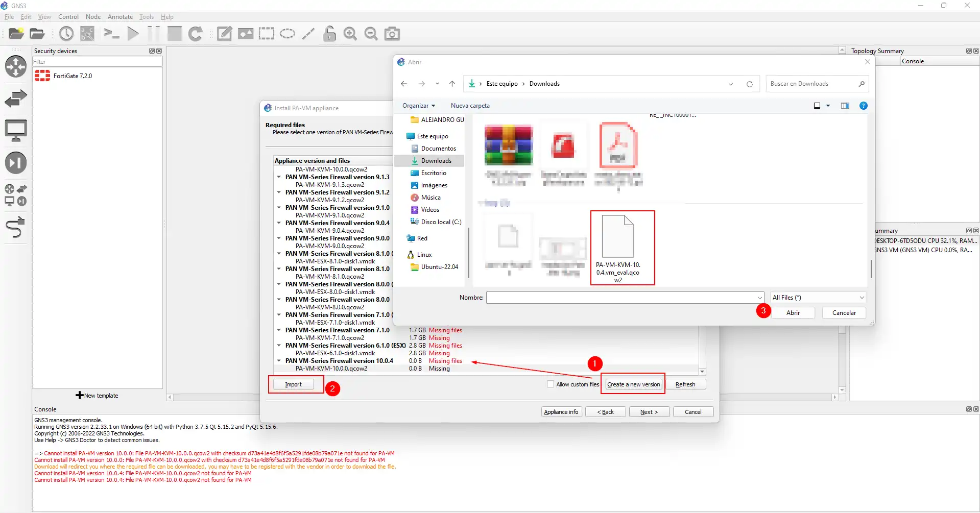
Task: Click the snapshot manager clock icon
Action: click(x=66, y=34)
